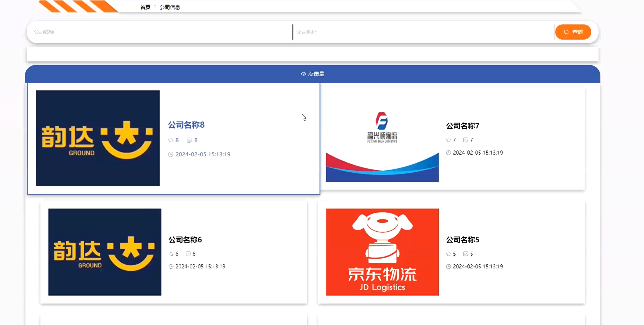The height and width of the screenshot is (325, 644).
Task: Click the clock icon on 公司名称8 card
Action: tap(171, 154)
